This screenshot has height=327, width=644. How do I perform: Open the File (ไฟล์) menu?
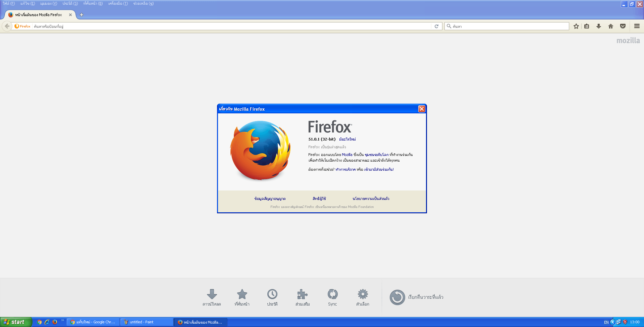pyautogui.click(x=9, y=3)
